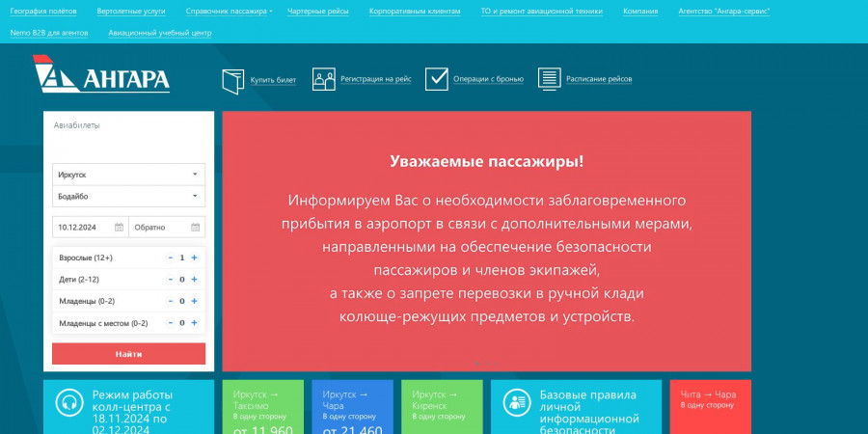868x434 pixels.
Task: Increase Младенцы с местом (0-2) count
Action: tap(194, 323)
